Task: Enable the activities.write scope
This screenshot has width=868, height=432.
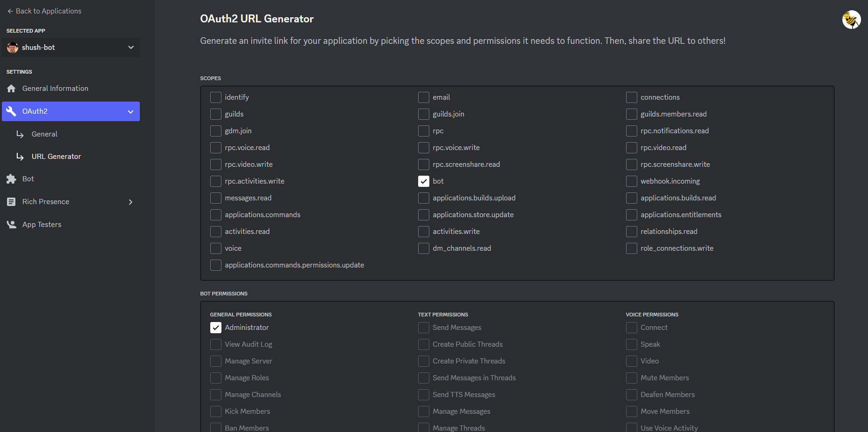Action: pyautogui.click(x=423, y=232)
